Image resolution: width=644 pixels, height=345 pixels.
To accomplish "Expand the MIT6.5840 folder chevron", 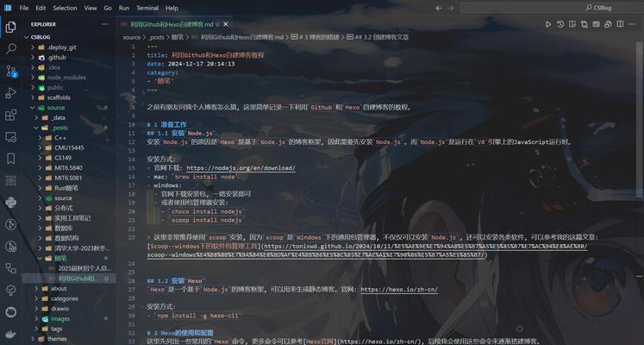I will tap(40, 168).
